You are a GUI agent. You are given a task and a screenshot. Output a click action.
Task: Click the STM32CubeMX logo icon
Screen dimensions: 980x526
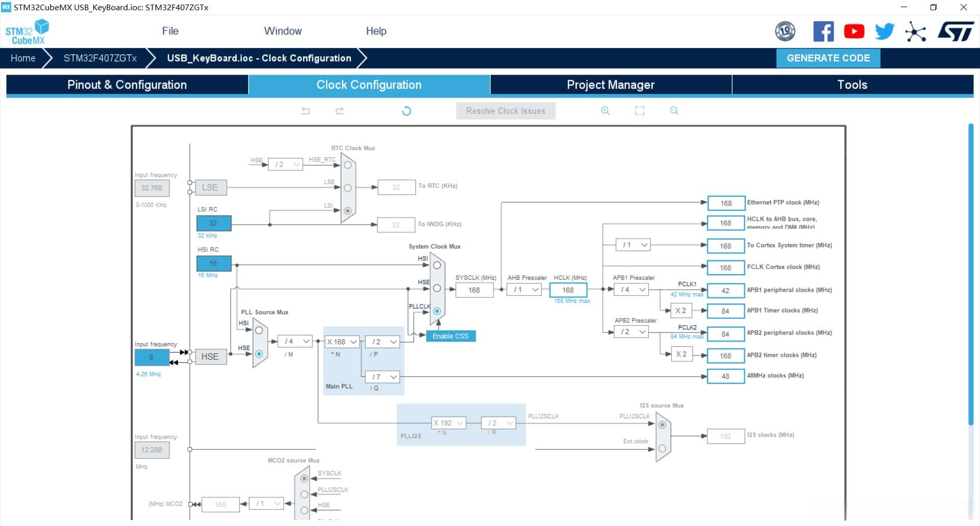[x=27, y=32]
